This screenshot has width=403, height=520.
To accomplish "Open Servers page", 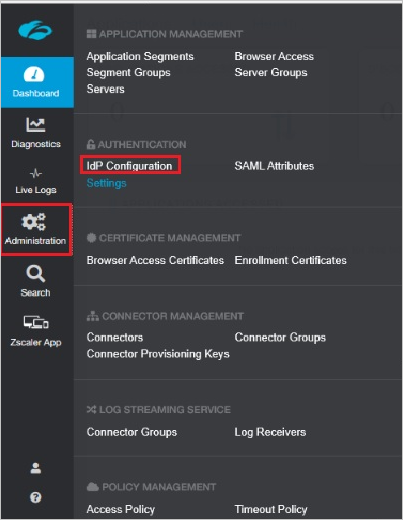I will [x=105, y=89].
